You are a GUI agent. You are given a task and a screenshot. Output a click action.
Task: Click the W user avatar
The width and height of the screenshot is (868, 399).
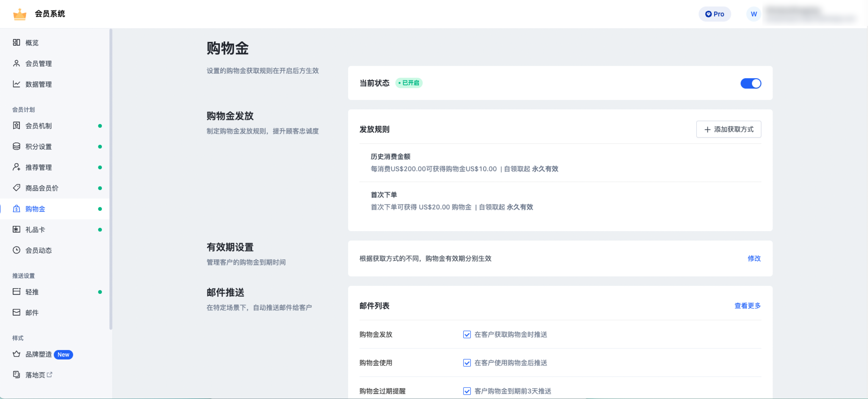[x=754, y=14]
